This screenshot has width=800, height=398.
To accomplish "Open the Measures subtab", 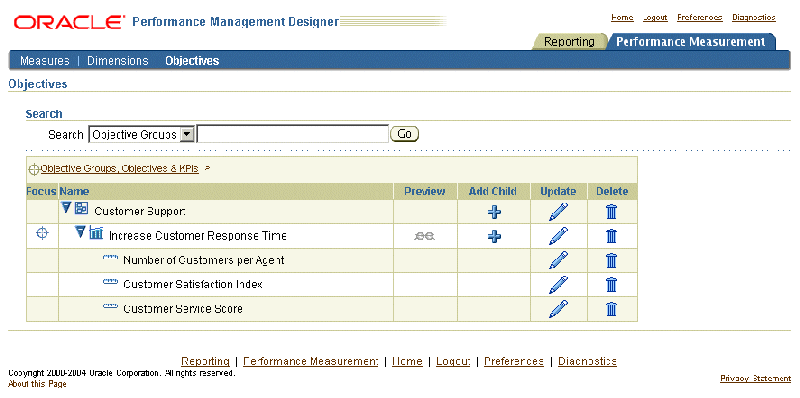I will (44, 61).
